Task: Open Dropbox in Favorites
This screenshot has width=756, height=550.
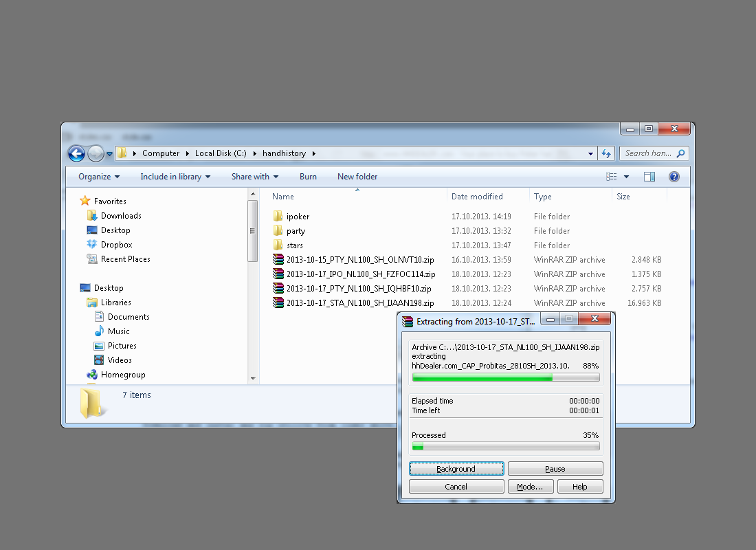Action: [116, 245]
